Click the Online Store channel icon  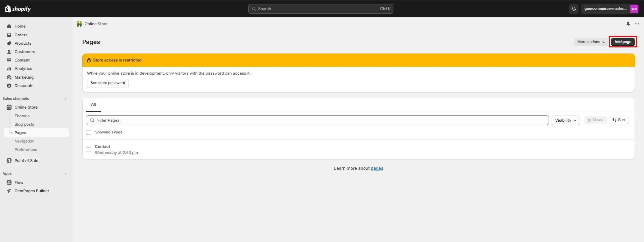tap(9, 107)
